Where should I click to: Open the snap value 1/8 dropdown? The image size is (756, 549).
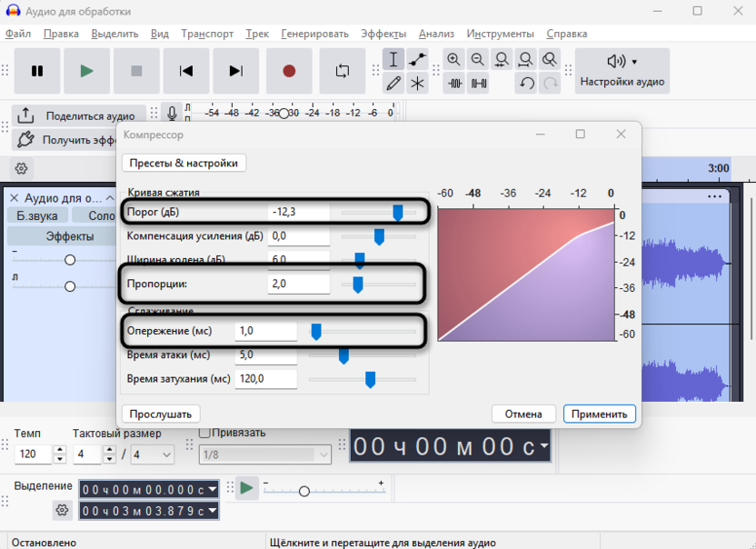(x=264, y=454)
